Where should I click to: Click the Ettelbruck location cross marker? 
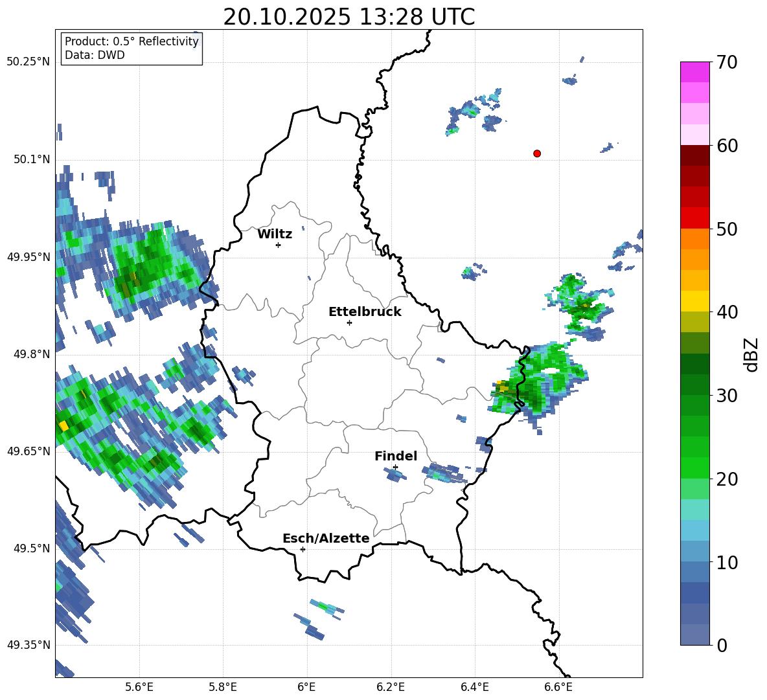[349, 322]
